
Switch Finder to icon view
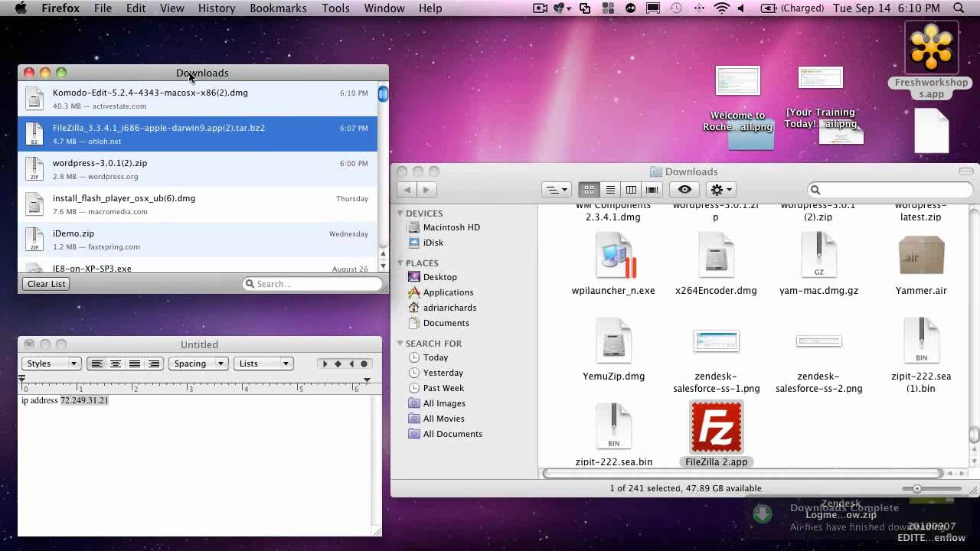click(589, 189)
